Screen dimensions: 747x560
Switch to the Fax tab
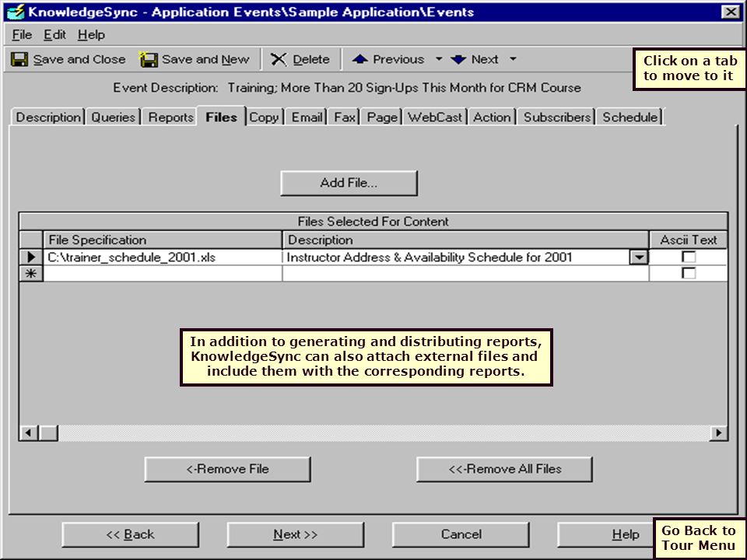(x=345, y=117)
